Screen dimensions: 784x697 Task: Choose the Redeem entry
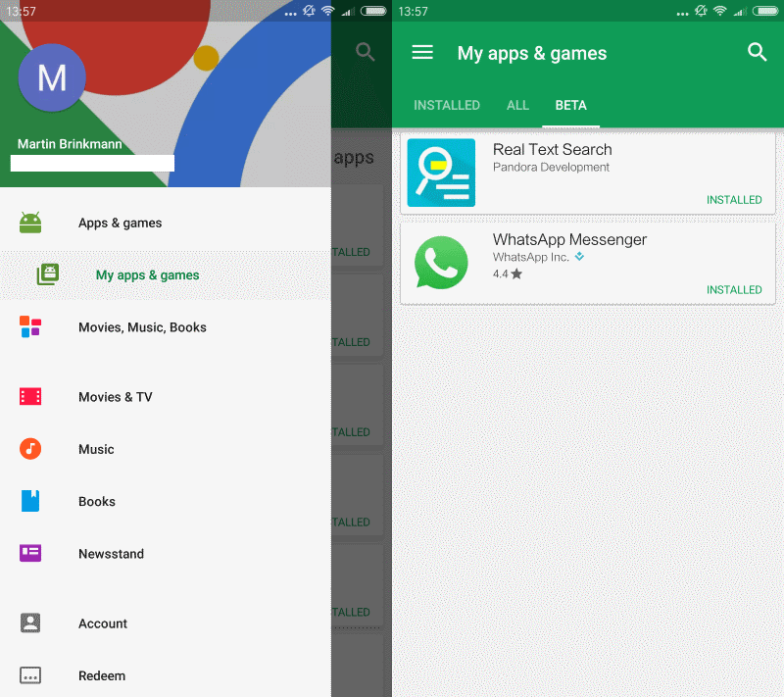pos(166,675)
